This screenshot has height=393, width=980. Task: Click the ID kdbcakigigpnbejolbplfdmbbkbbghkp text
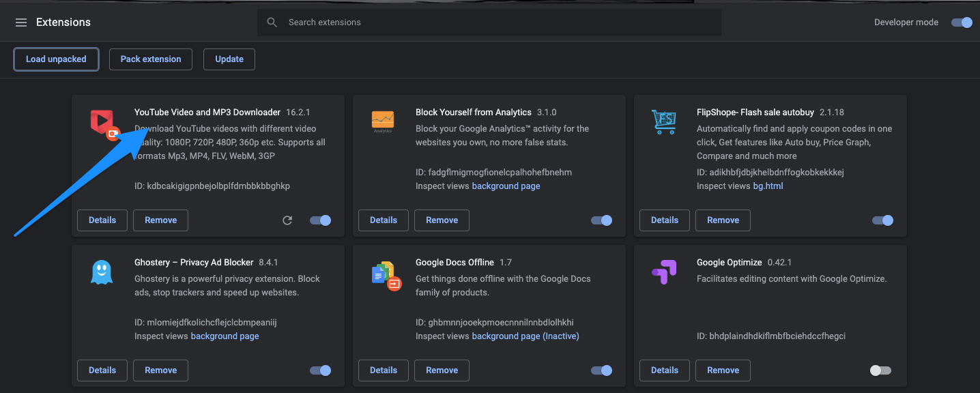(x=212, y=186)
